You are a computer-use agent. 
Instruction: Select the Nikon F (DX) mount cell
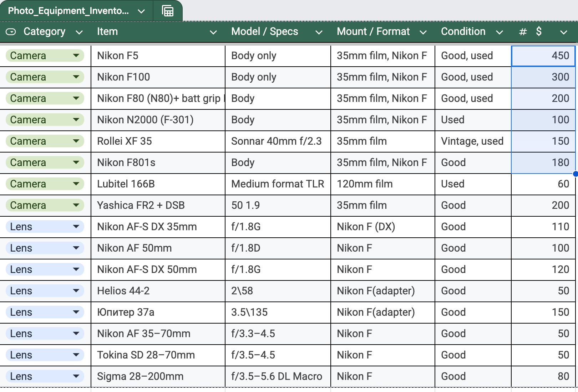pos(382,227)
